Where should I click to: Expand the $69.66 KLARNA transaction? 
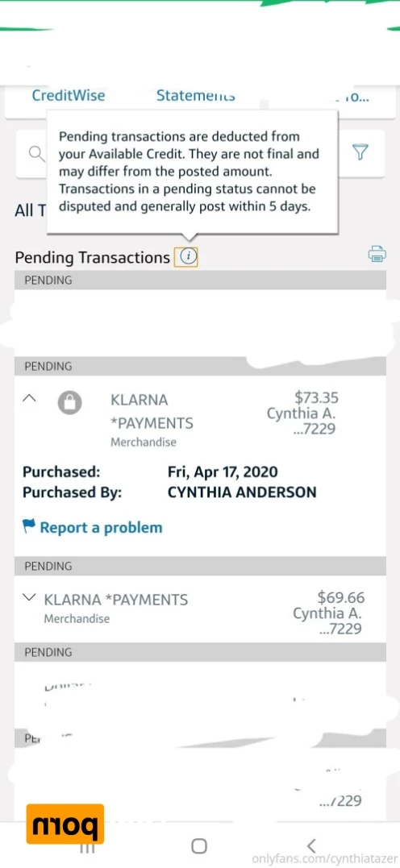coord(29,597)
